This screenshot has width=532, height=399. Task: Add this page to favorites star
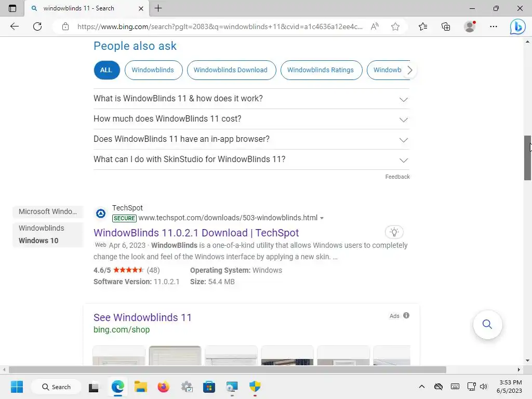pos(395,26)
